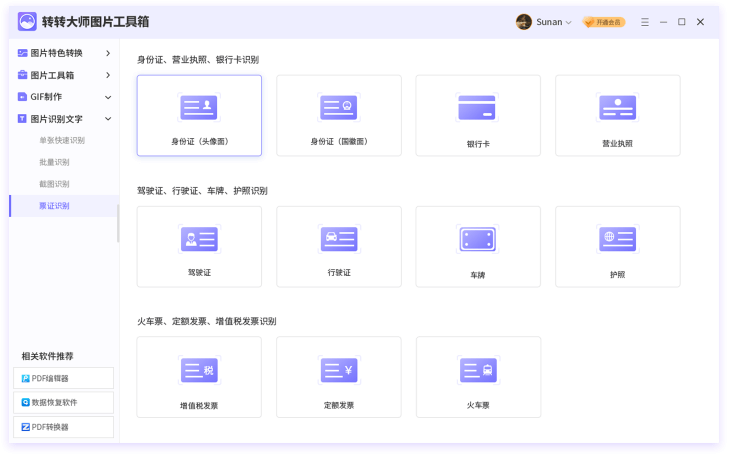Choose the fixed-amount invoice (定额发票) icon
This screenshot has width=729, height=457.
point(338,370)
